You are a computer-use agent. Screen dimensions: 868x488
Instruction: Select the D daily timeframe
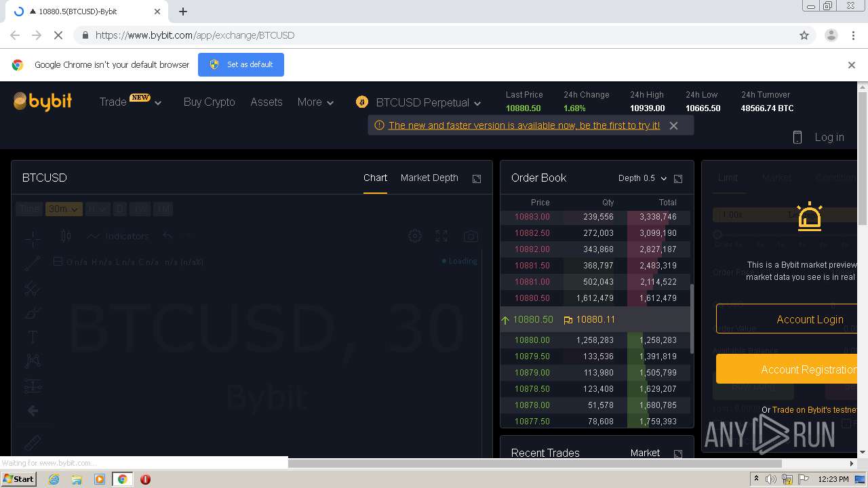pos(120,209)
